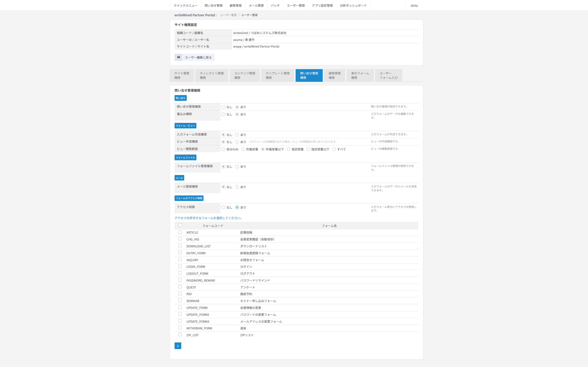This screenshot has width=588, height=367.
Task: Click the フォーム名 column header
Action: [x=329, y=226]
